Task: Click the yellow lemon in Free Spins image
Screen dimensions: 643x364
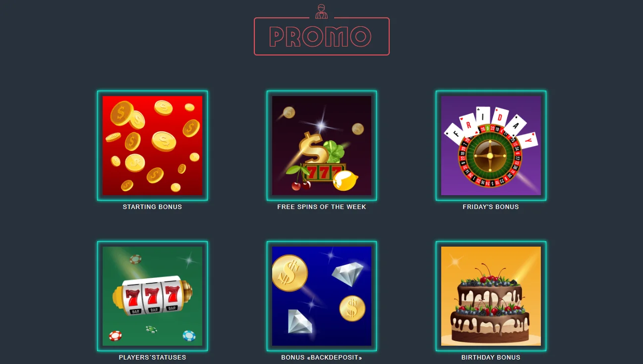Action: click(x=345, y=181)
